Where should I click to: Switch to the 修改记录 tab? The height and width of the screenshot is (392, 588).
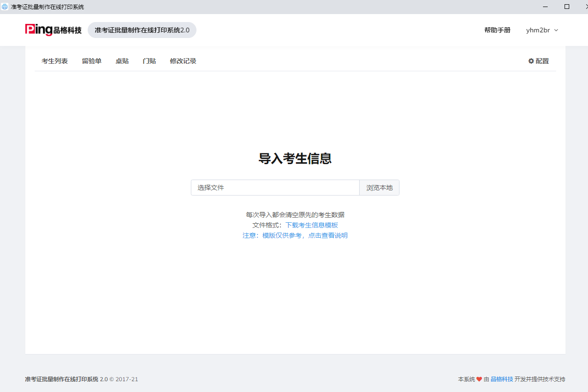pos(183,61)
